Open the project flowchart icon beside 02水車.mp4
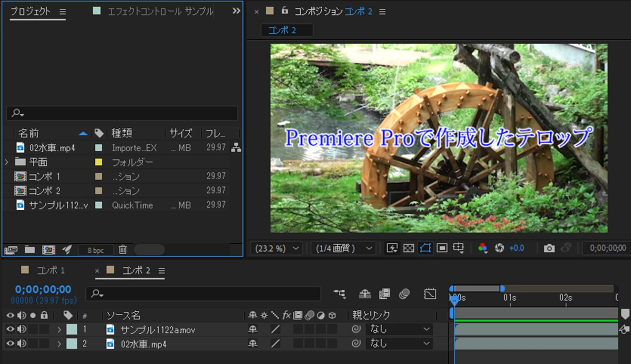This screenshot has width=631, height=364. [236, 148]
